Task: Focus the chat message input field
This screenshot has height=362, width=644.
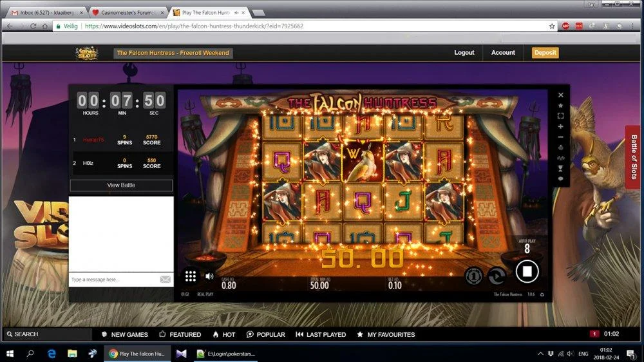Action: coord(114,280)
